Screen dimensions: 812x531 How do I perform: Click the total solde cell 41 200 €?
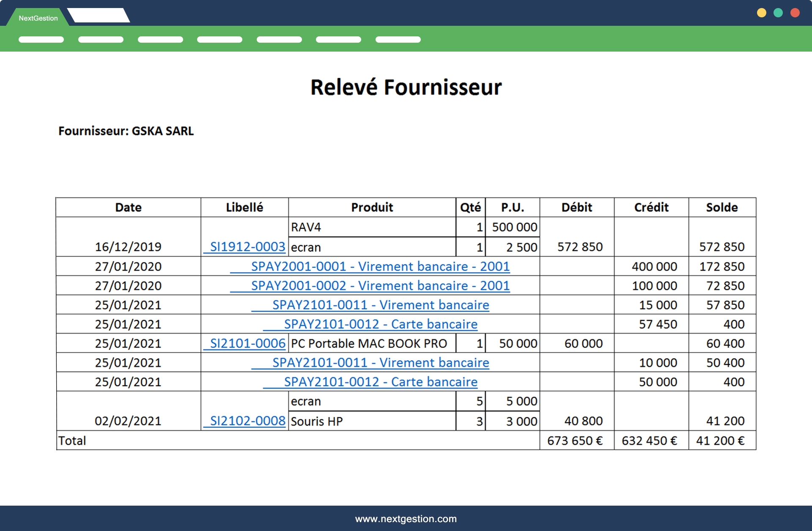720,441
